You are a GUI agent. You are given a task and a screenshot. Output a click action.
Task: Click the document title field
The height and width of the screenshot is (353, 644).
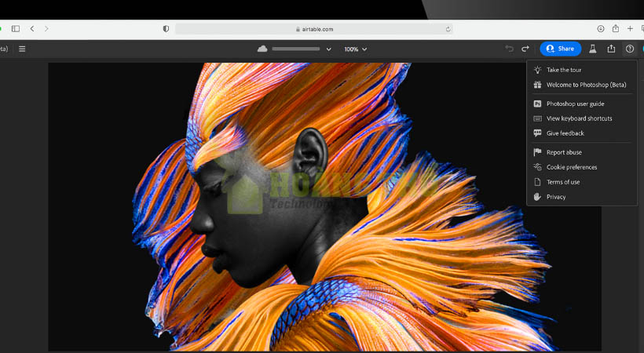tap(296, 49)
